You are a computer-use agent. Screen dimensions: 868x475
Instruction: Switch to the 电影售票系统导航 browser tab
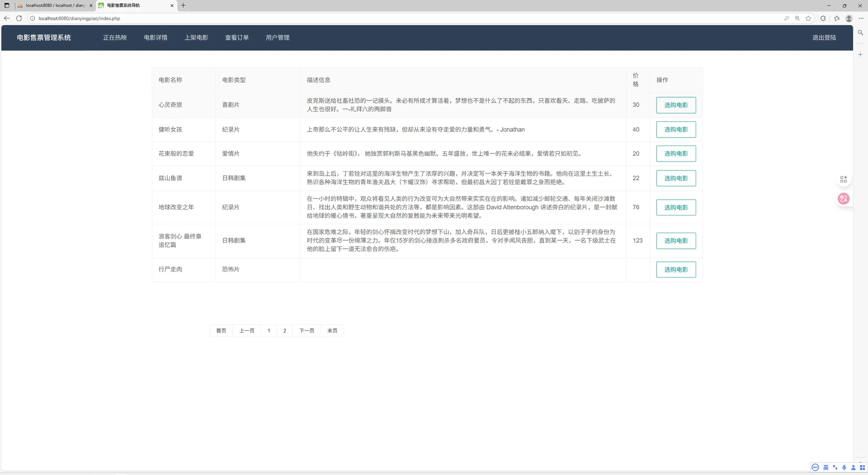point(132,5)
